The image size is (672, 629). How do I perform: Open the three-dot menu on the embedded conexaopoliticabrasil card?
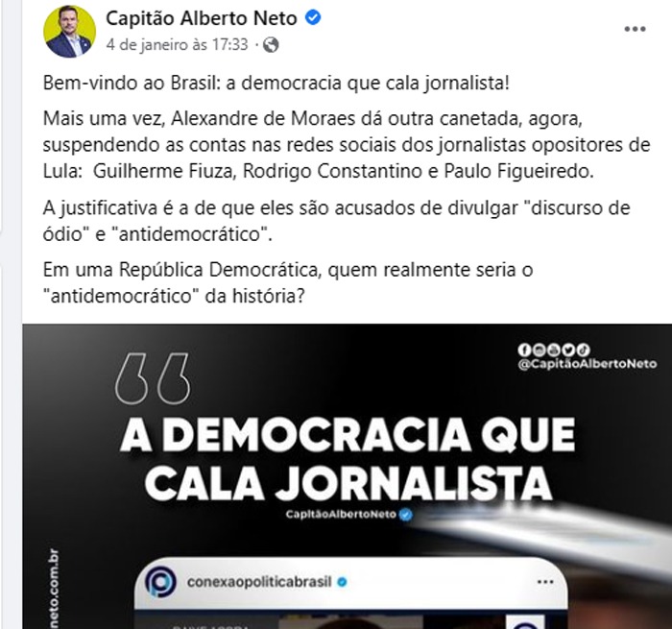[x=545, y=582]
